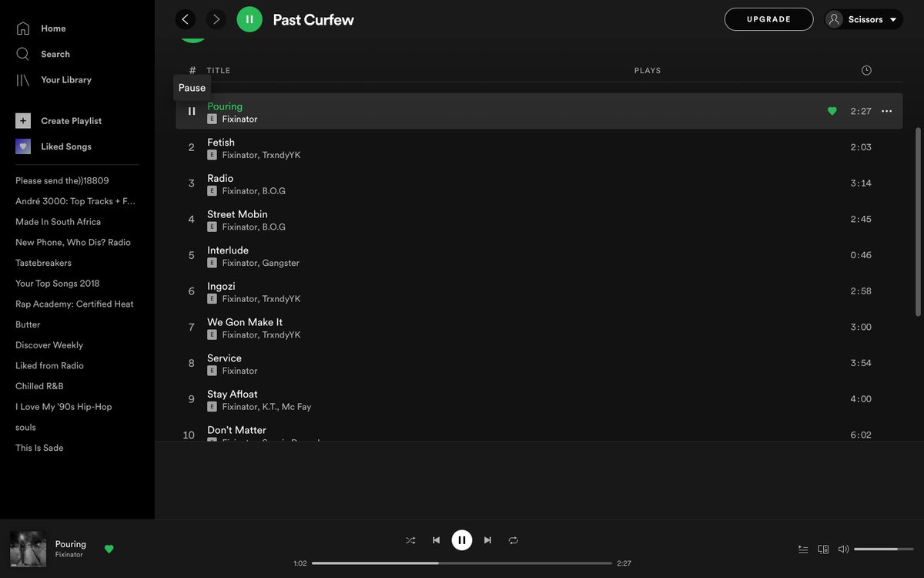This screenshot has height=578, width=924.
Task: Click the Search magnifier icon
Action: [23, 54]
